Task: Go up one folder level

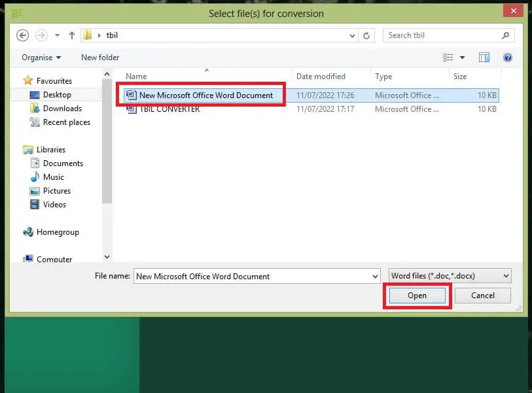Action: [x=71, y=35]
